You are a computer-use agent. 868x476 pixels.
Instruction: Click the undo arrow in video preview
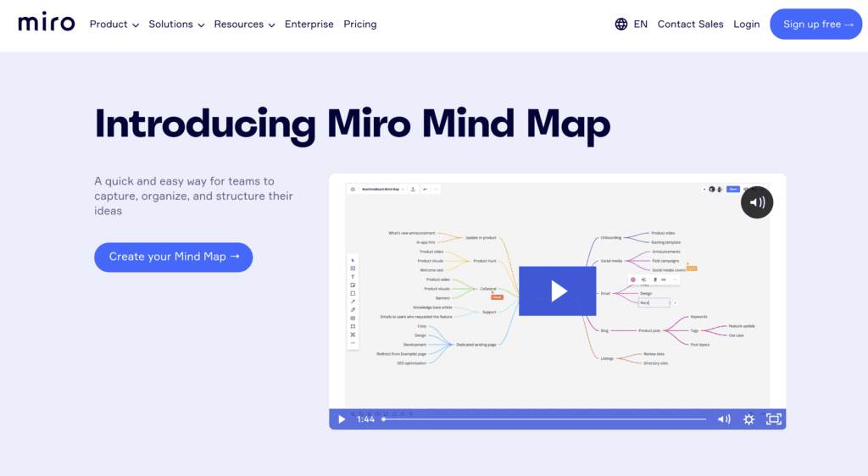[x=426, y=189]
